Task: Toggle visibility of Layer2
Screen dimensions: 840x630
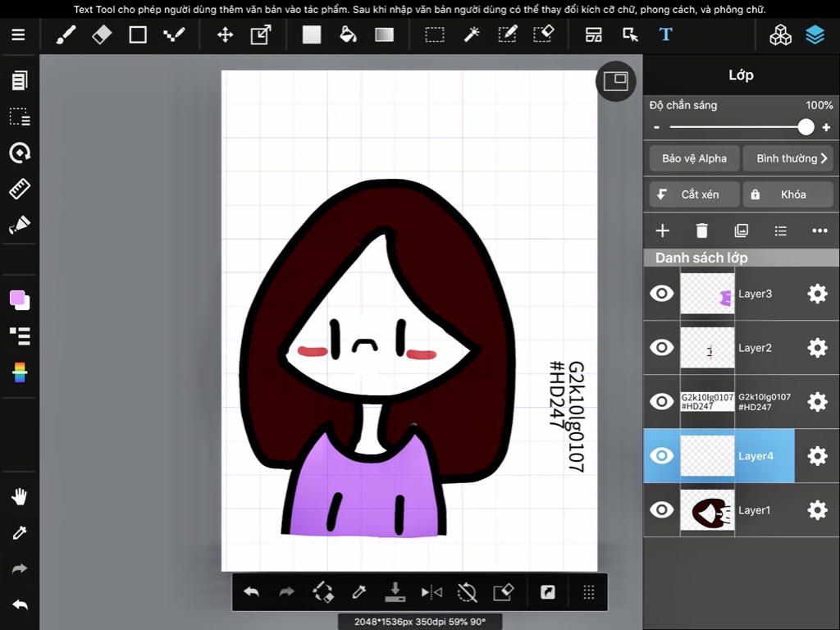Action: tap(662, 348)
